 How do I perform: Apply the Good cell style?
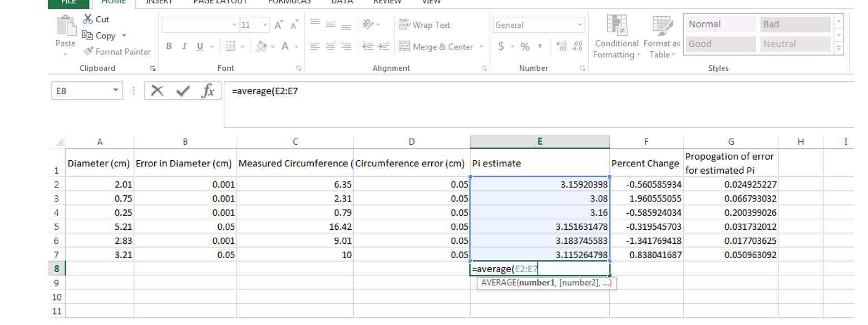(719, 44)
